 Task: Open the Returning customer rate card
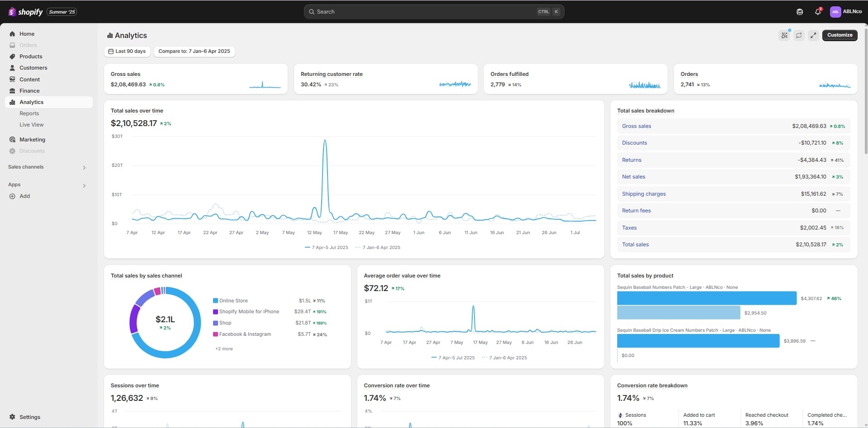point(385,79)
